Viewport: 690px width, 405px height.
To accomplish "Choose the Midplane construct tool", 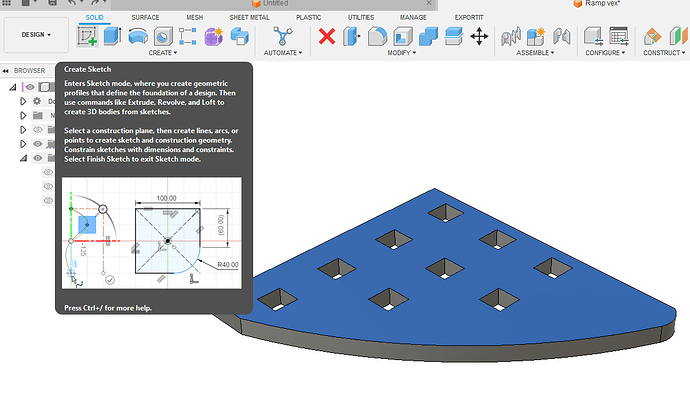I will tap(678, 37).
